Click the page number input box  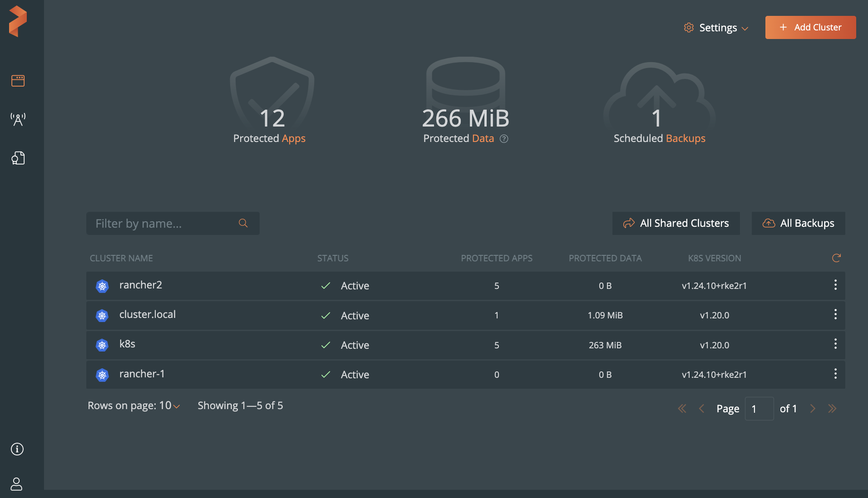point(759,409)
